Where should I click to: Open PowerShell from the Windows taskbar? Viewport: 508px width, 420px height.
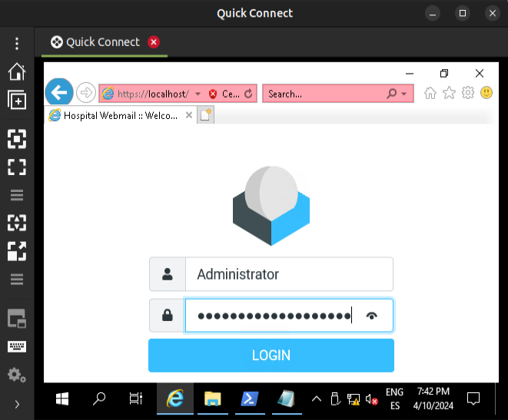click(x=250, y=399)
